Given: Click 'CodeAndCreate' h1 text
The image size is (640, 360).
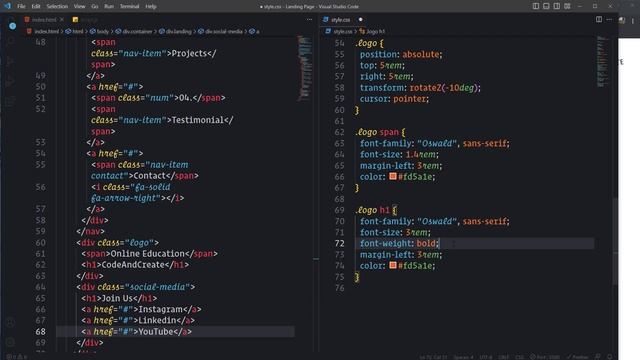Looking at the screenshot, I should [x=133, y=265].
